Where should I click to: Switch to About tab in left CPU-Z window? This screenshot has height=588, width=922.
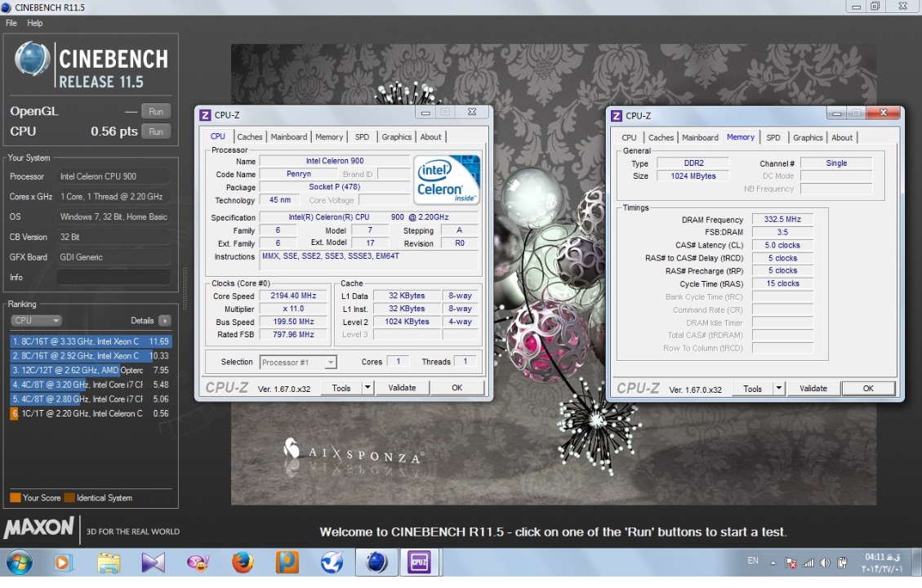[x=430, y=137]
